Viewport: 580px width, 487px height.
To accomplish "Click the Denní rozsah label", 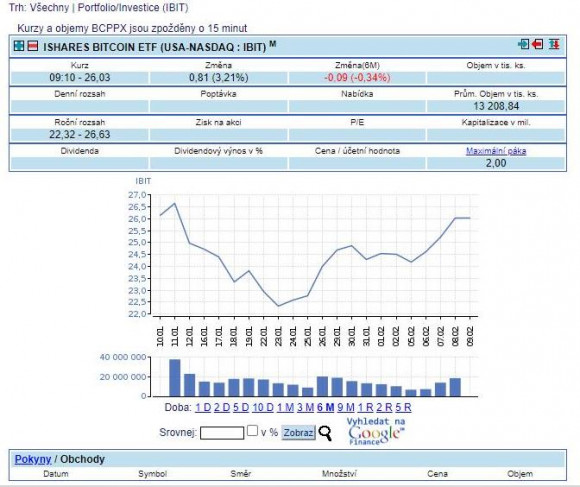I will click(80, 94).
